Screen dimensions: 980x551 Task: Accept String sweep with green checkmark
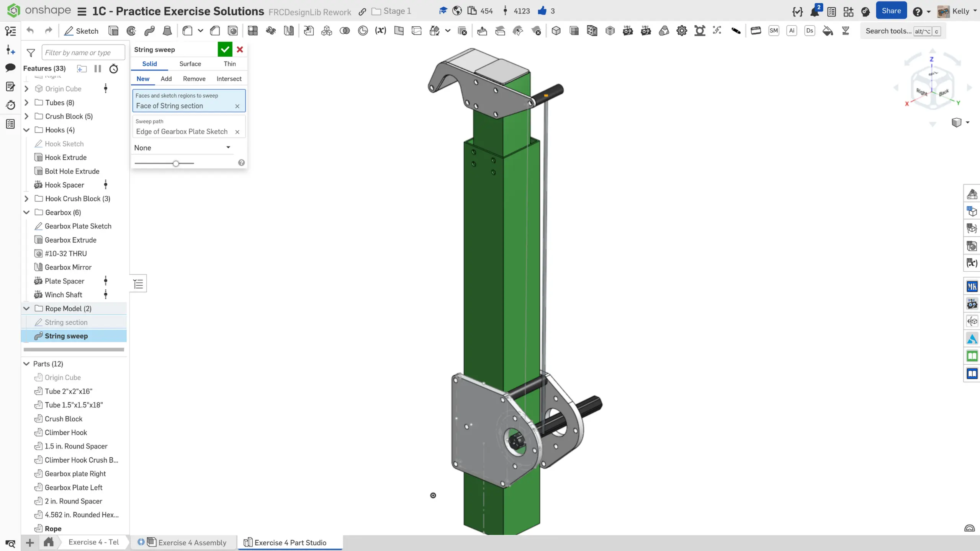click(225, 49)
